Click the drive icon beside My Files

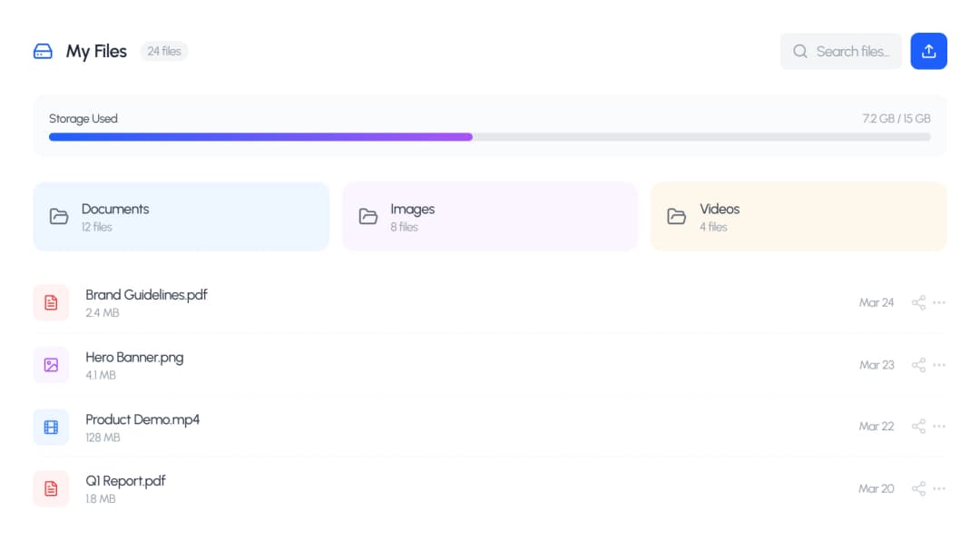click(43, 51)
